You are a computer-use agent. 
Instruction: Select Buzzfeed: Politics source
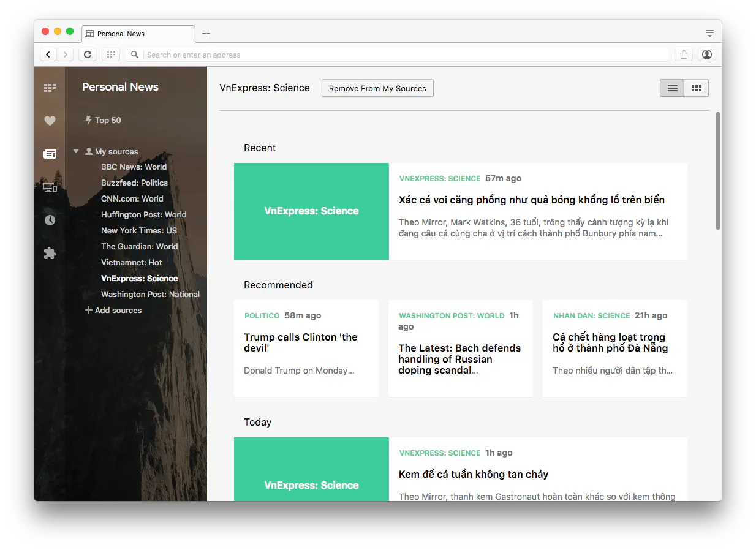pos(134,183)
